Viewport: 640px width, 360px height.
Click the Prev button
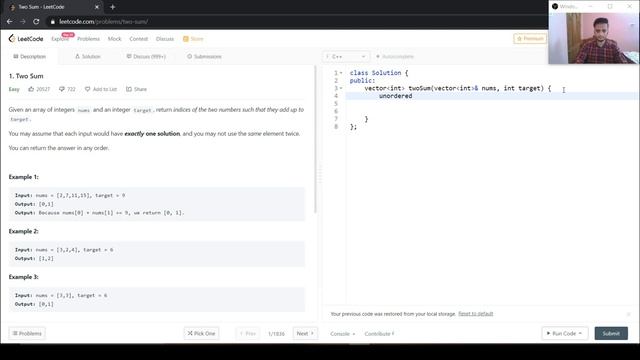tap(248, 333)
